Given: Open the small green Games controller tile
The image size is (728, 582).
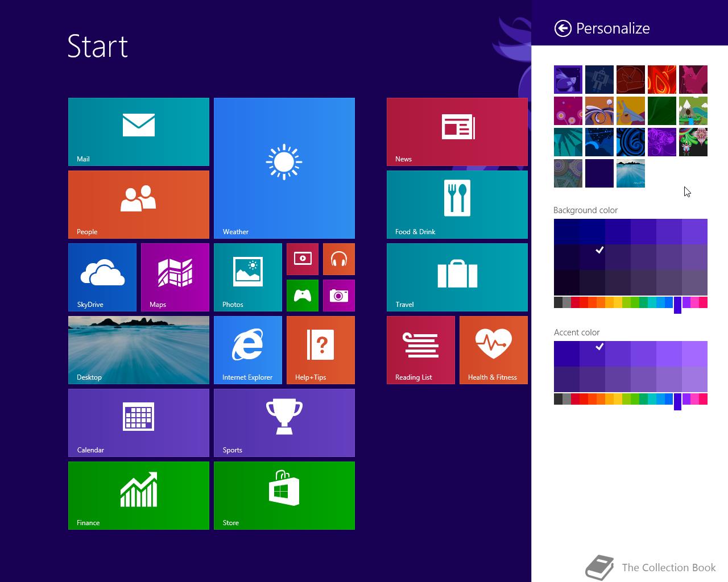Looking at the screenshot, I should click(303, 296).
